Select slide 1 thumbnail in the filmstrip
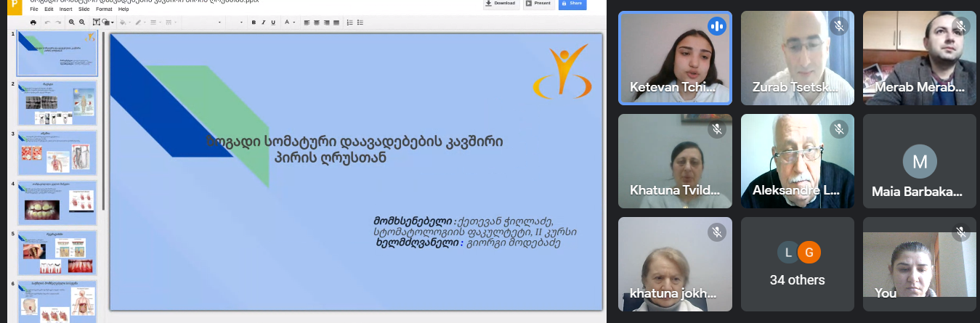The width and height of the screenshot is (980, 323). [x=57, y=54]
